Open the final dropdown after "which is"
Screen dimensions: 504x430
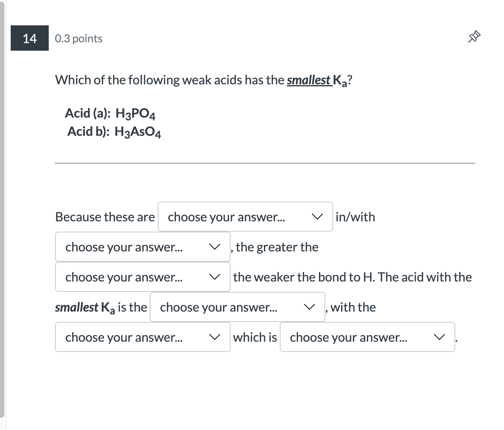point(367,337)
